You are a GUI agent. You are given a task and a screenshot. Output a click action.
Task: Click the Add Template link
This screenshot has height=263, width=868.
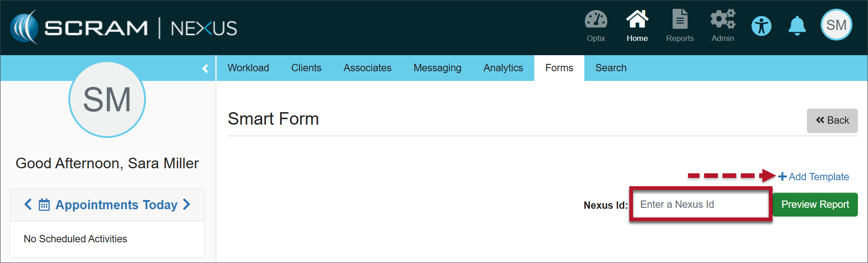point(814,177)
